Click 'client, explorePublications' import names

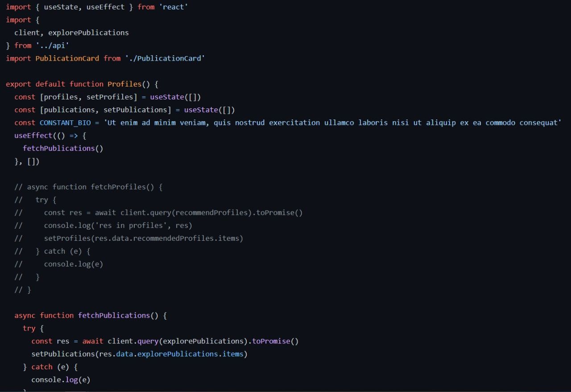click(x=71, y=33)
